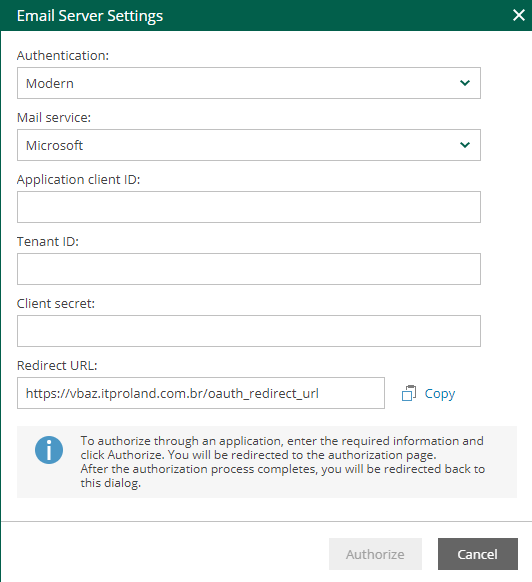
Task: Click the Application client ID label
Action: point(78,179)
